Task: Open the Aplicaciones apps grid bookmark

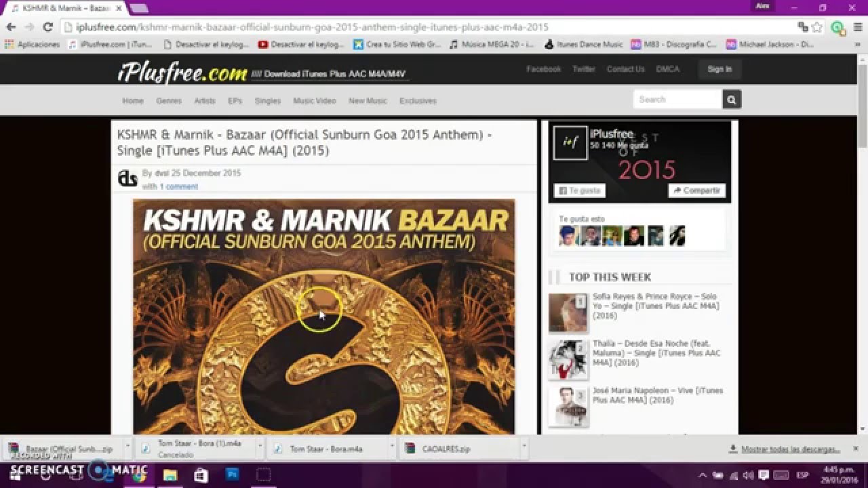Action: point(33,45)
